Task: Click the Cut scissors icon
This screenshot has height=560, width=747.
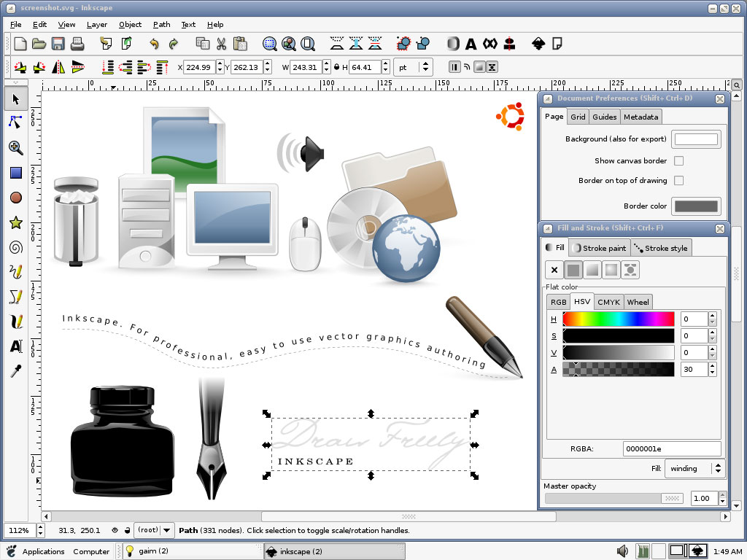Action: [x=221, y=44]
